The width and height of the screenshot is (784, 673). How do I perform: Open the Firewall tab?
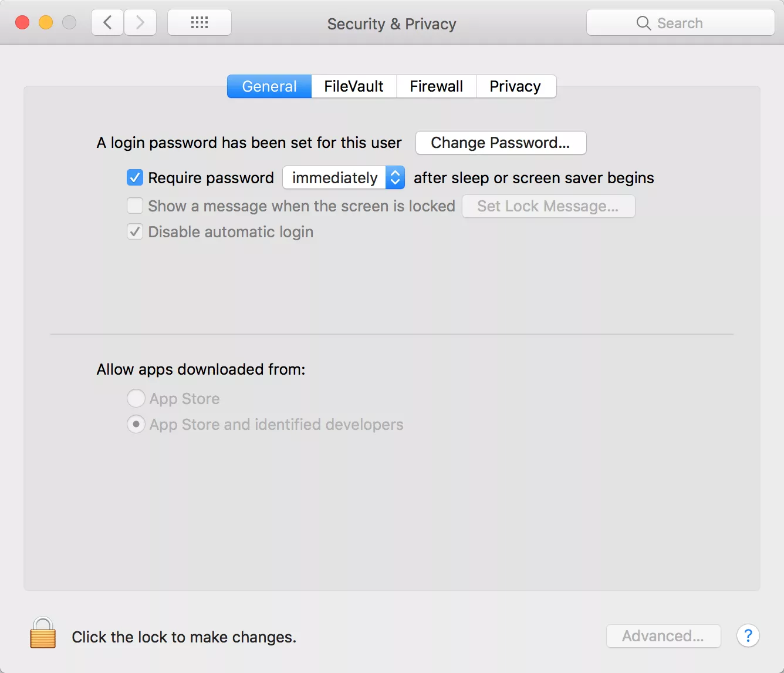(436, 86)
